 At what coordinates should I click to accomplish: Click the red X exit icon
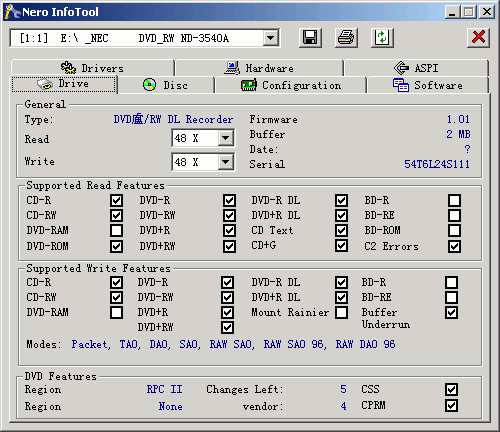(x=478, y=38)
